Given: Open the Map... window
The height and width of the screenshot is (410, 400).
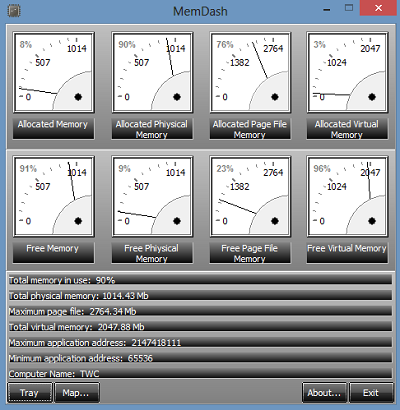Looking at the screenshot, I should 77,393.
